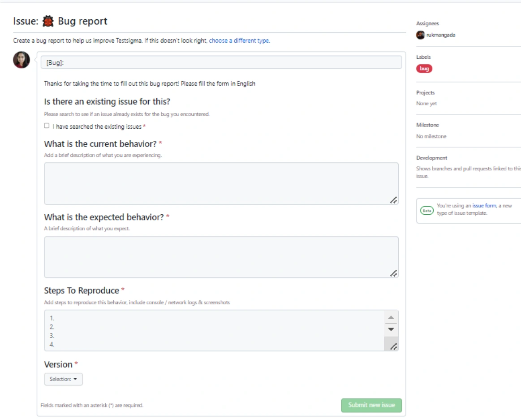Click into the current behavior text area
This screenshot has height=420, width=521.
click(215, 183)
